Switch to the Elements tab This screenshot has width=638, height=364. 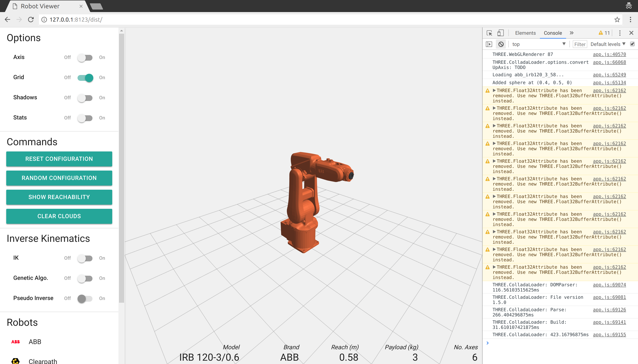click(525, 33)
